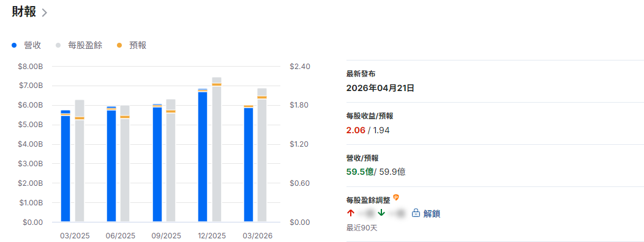644x242 pixels.
Task: Click the 09/2025 axis label
Action: point(166,236)
